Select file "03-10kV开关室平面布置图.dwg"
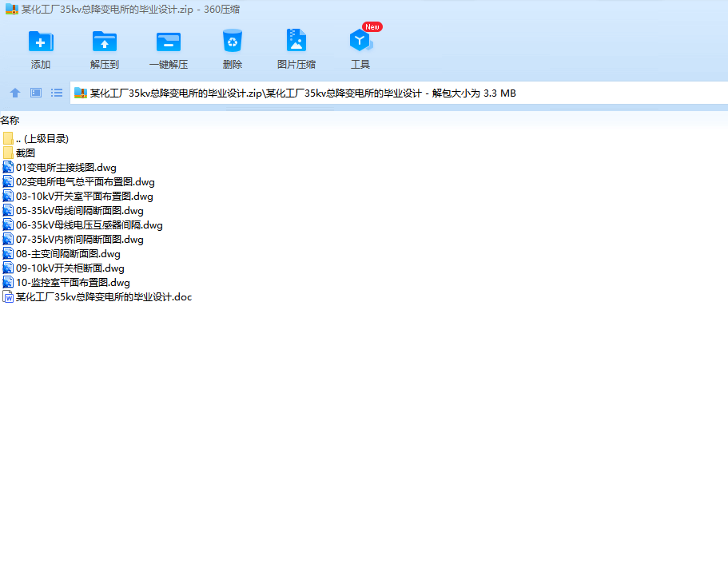This screenshot has width=728, height=584. pyautogui.click(x=85, y=196)
